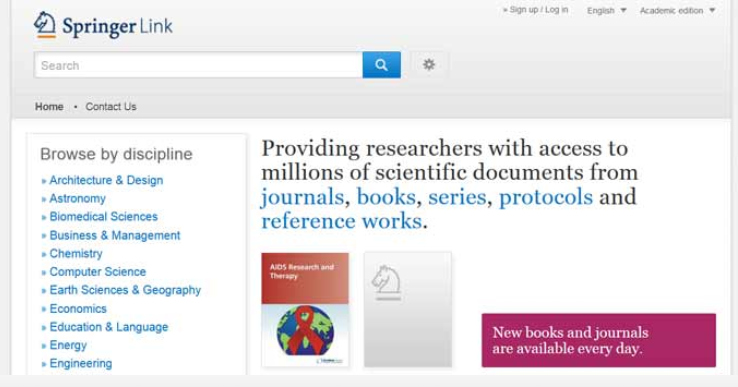Viewport: 738px width, 387px height.
Task: Go to the Home menu item
Action: pyautogui.click(x=49, y=106)
